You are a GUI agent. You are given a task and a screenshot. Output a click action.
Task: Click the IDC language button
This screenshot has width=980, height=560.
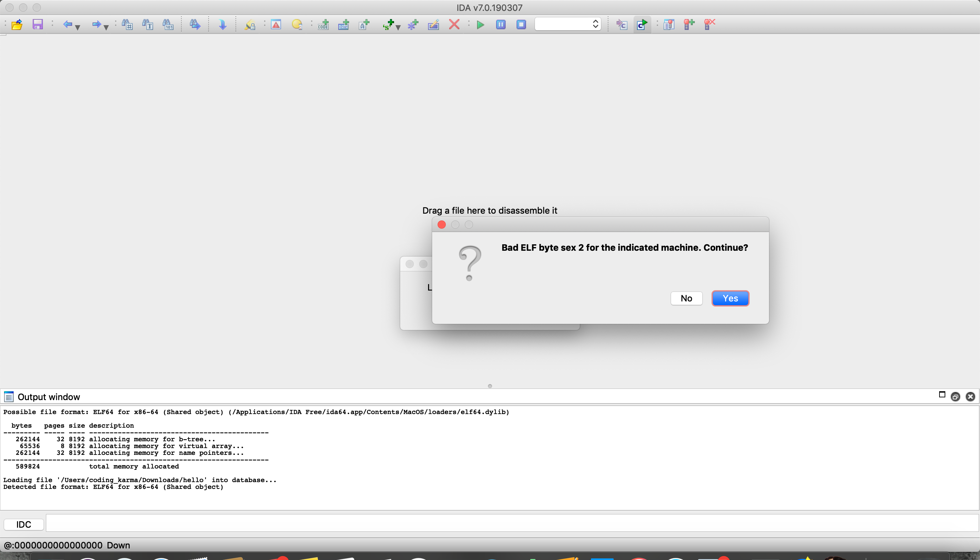point(23,525)
